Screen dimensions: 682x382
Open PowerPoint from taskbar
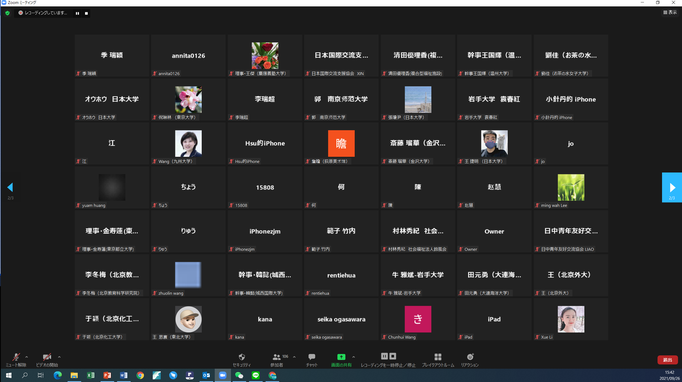[x=107, y=375]
